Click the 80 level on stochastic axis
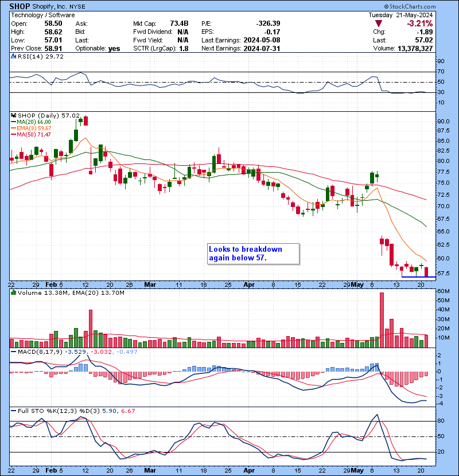The width and height of the screenshot is (459, 476). pos(441,421)
